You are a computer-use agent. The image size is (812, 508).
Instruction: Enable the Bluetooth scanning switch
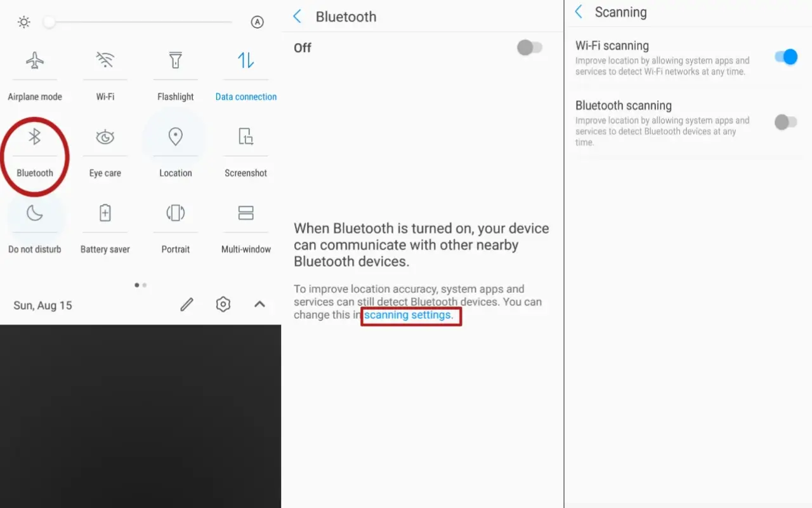click(x=786, y=122)
